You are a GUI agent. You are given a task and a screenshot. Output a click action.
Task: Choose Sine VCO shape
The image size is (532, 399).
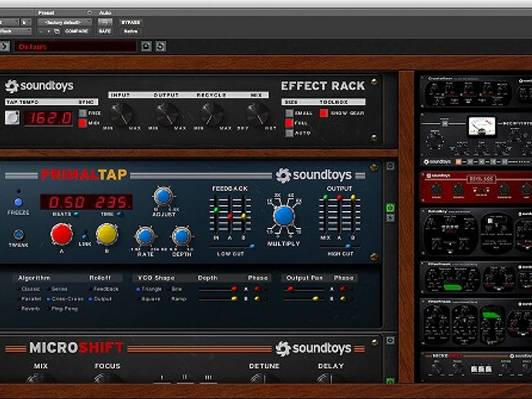(175, 289)
